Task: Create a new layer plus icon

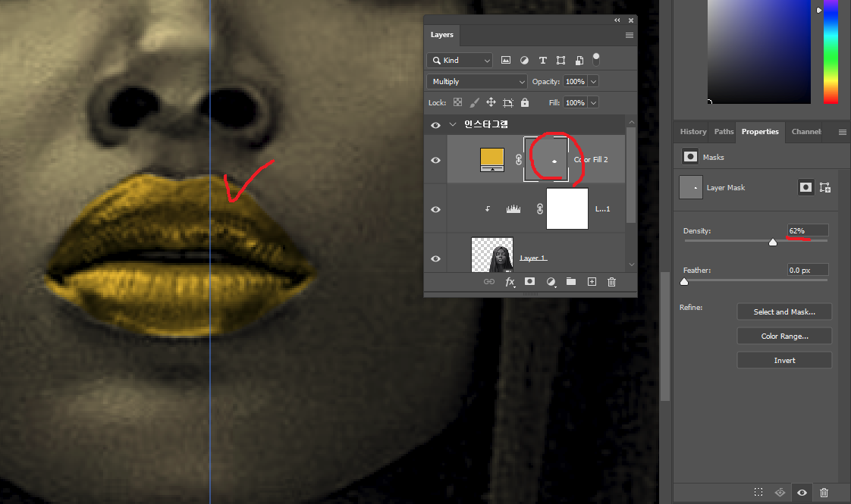Action: (592, 282)
